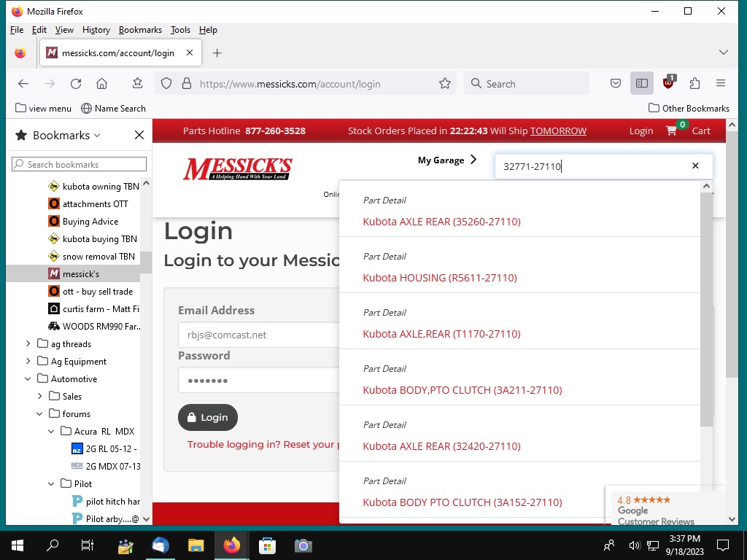This screenshot has width=747, height=560.
Task: Expand the Sales bookmark folder
Action: point(39,396)
